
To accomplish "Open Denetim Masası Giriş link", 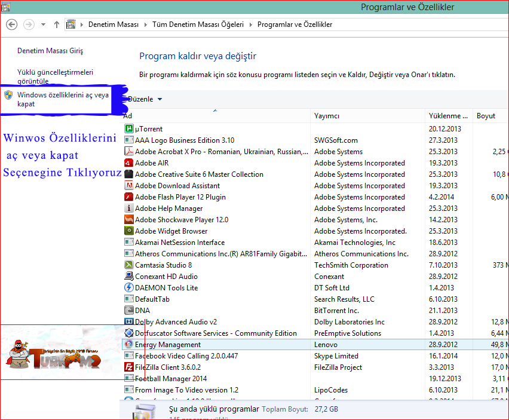I will point(50,51).
